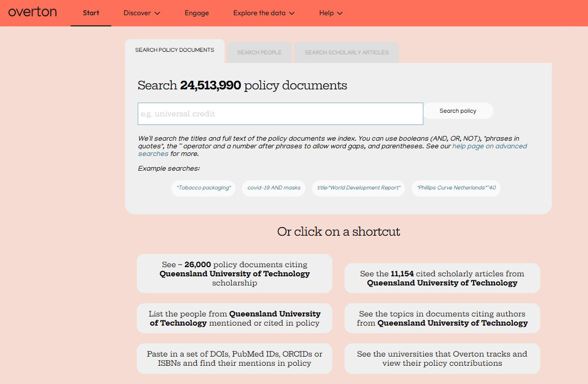Expand the Explore the data menu
The height and width of the screenshot is (384, 588).
coord(264,13)
